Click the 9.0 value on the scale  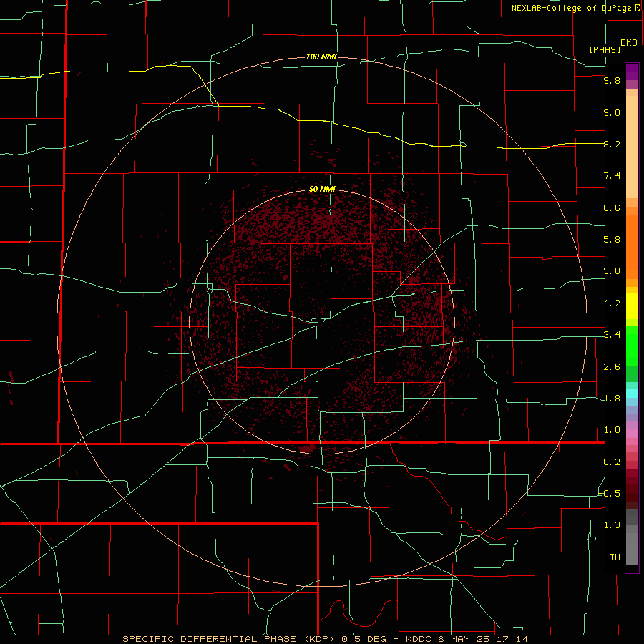pos(612,112)
